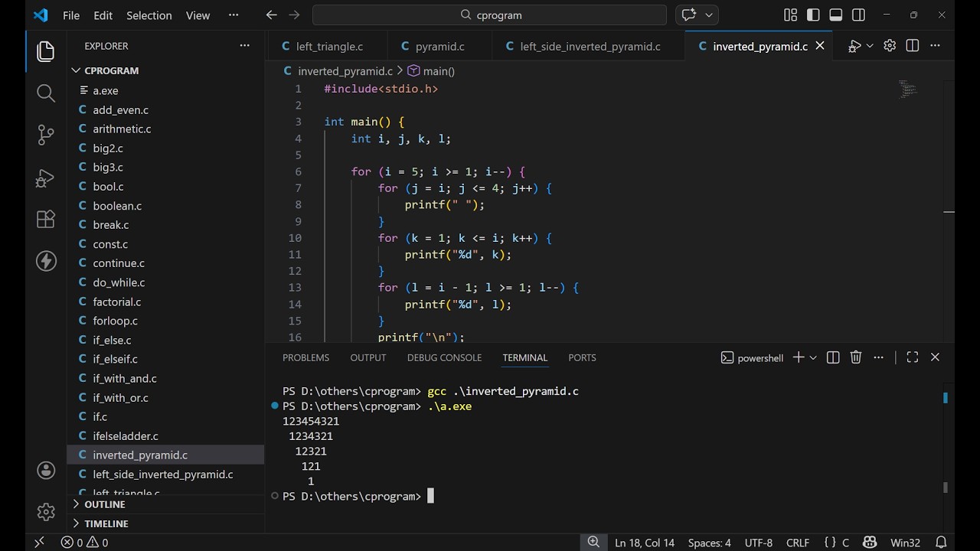Click main() breadcrumb symbol
Image resolution: width=980 pixels, height=551 pixels.
click(431, 71)
